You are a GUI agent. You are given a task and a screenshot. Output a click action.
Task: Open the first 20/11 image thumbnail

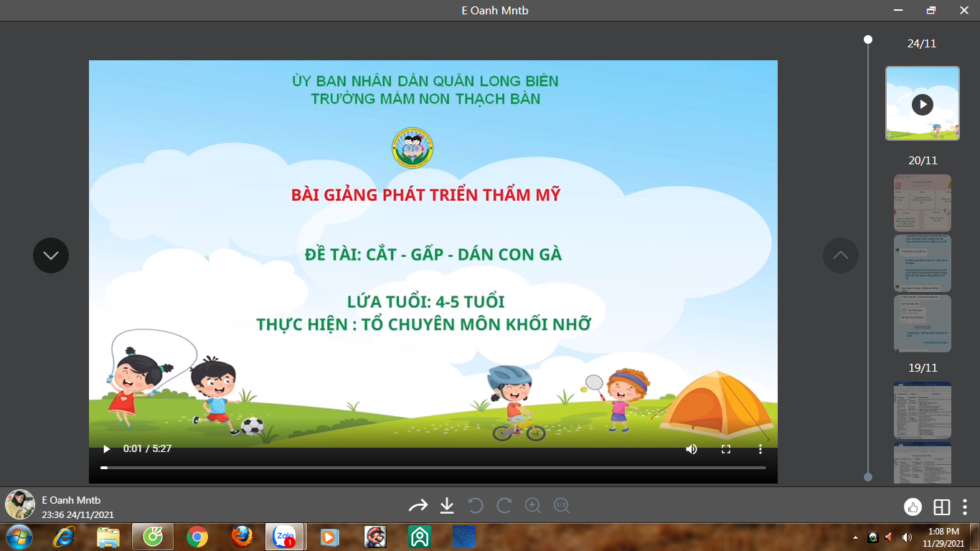922,203
